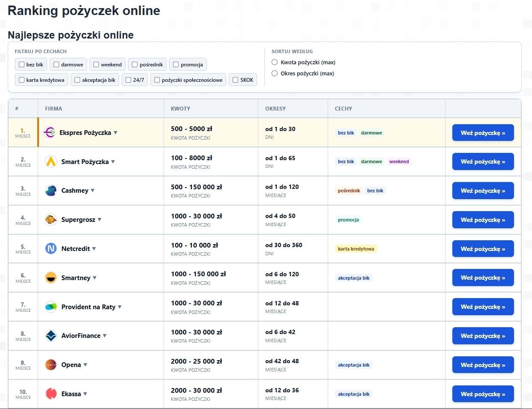
Task: Expand Ekassa row details arrow
Action: click(x=85, y=394)
